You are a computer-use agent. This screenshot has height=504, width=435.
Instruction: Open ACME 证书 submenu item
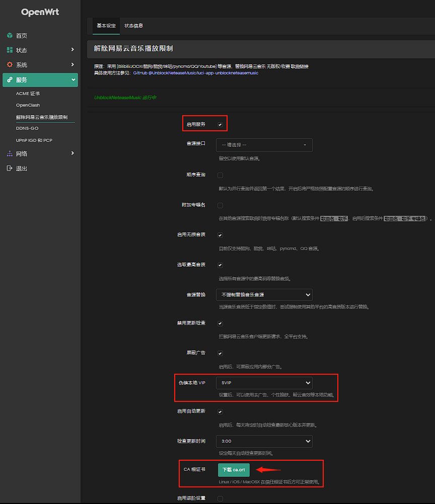click(x=28, y=94)
